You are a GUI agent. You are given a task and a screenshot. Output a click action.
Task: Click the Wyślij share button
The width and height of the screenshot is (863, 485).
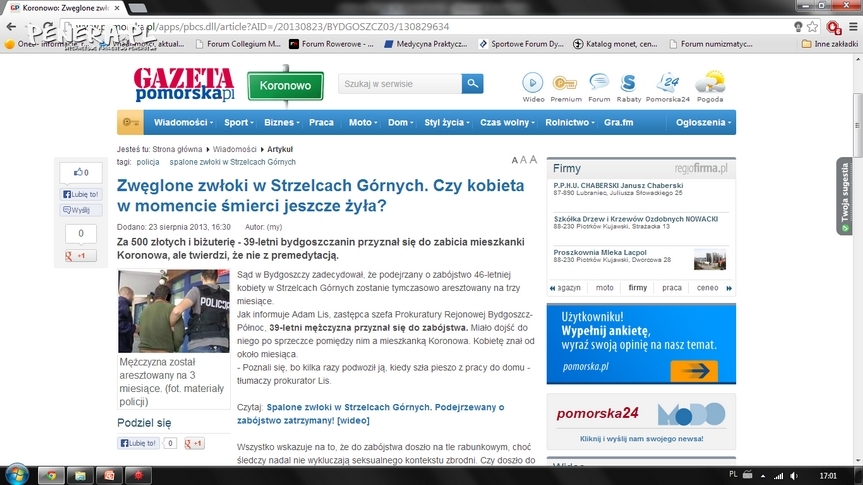click(x=81, y=210)
